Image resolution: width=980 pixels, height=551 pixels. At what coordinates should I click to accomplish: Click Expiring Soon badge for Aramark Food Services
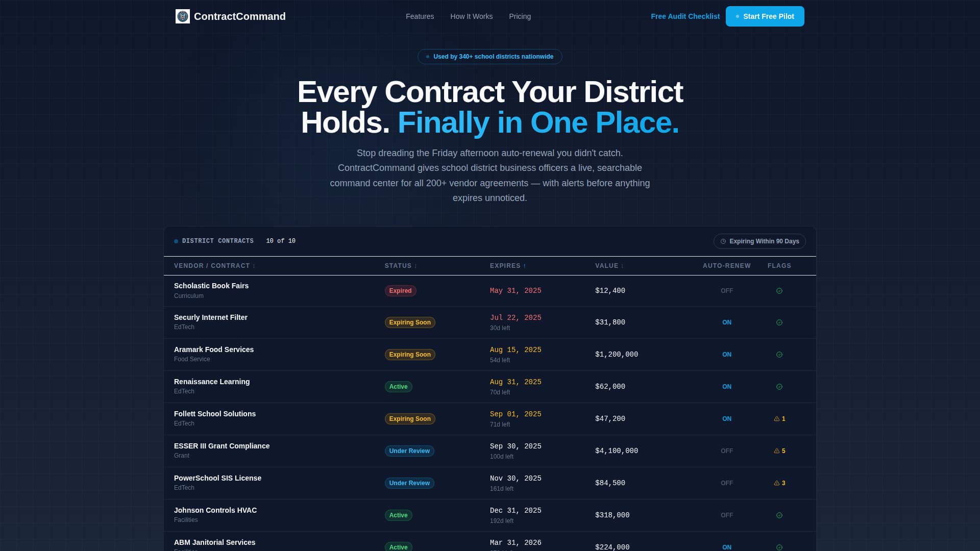point(410,355)
